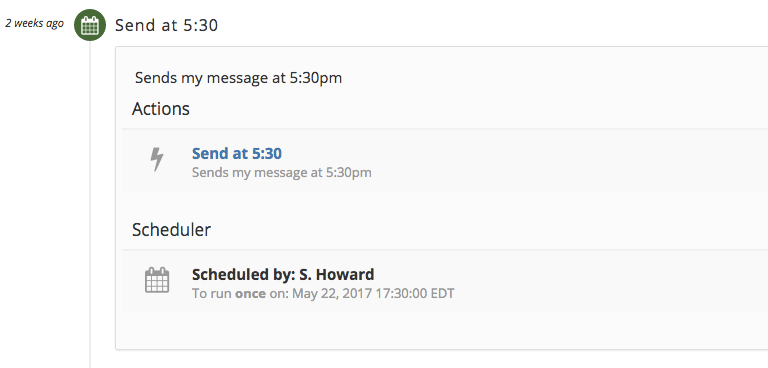Click the green calendar event icon
This screenshot has height=368, width=768.
pos(90,25)
